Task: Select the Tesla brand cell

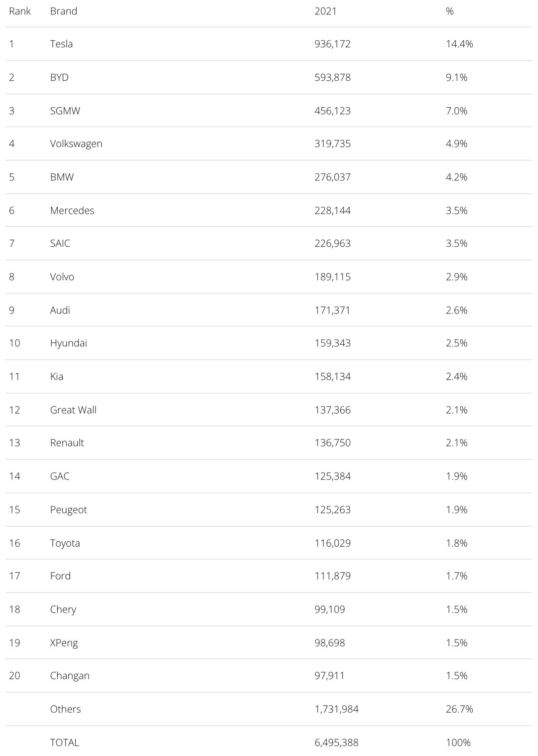Action: (x=61, y=44)
